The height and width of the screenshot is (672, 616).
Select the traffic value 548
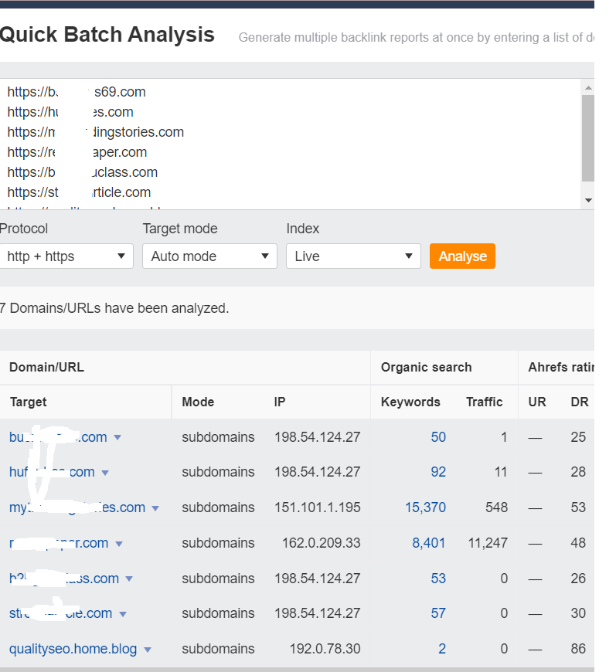point(497,507)
